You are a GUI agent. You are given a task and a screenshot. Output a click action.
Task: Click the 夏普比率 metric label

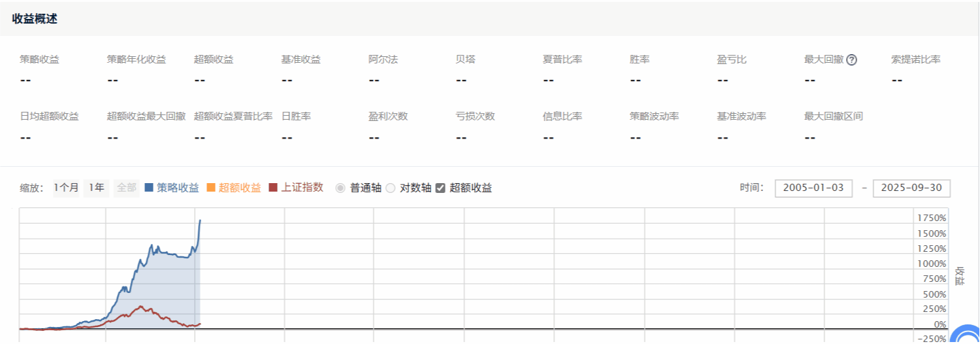point(563,60)
